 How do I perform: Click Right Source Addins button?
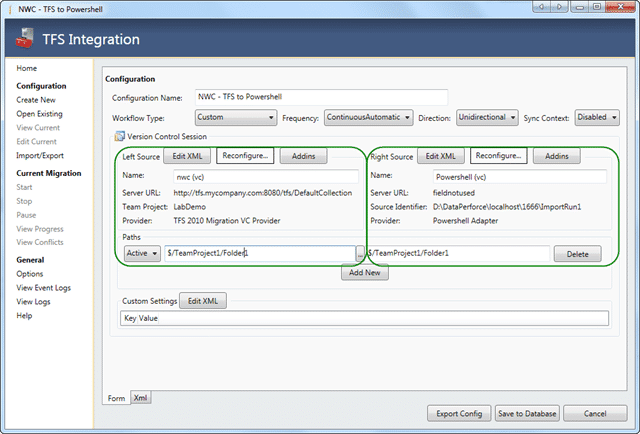557,156
